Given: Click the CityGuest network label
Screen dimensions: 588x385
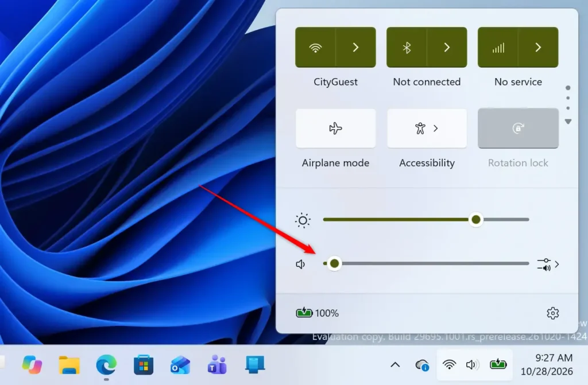Looking at the screenshot, I should pos(335,81).
